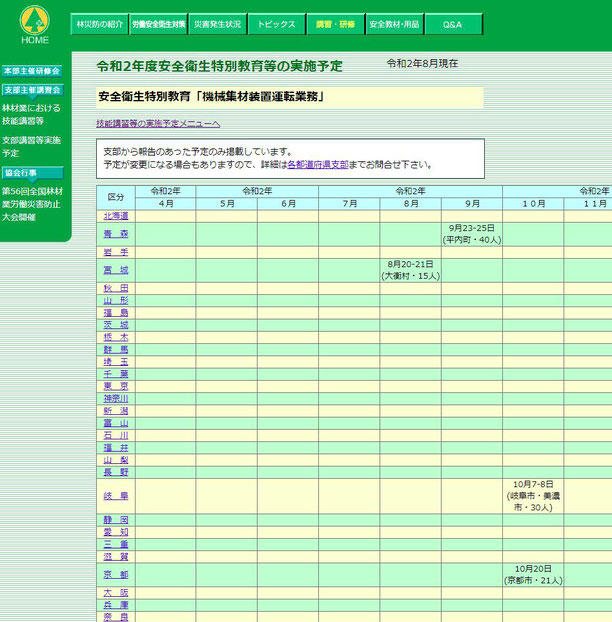
Task: Open the 神奈川 prefecture link
Action: (x=116, y=399)
